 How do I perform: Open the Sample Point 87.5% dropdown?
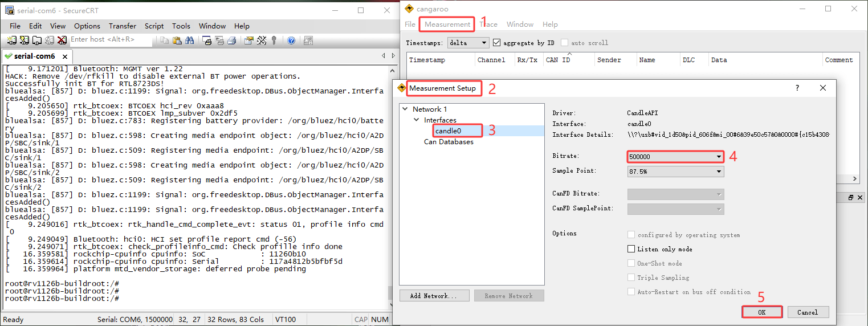[675, 172]
